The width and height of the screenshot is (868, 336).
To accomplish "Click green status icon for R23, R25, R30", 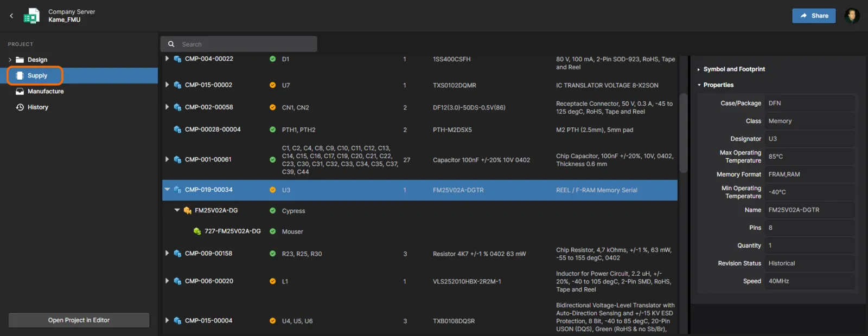I will (x=272, y=254).
